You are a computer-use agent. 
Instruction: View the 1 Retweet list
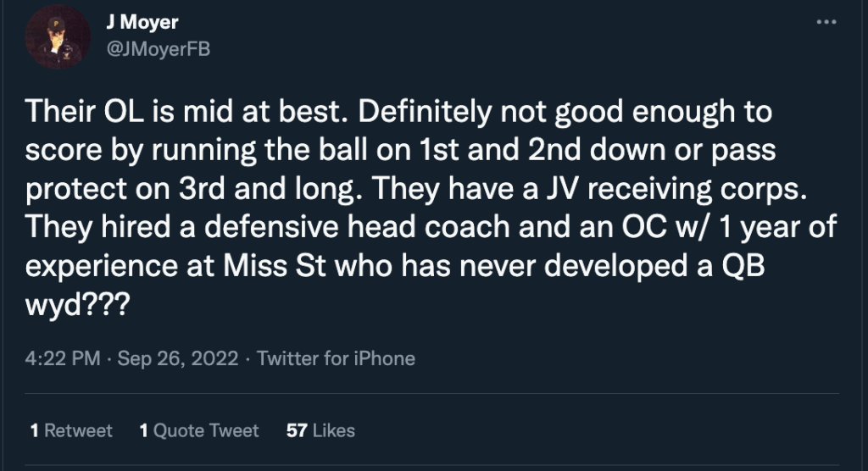pos(71,430)
